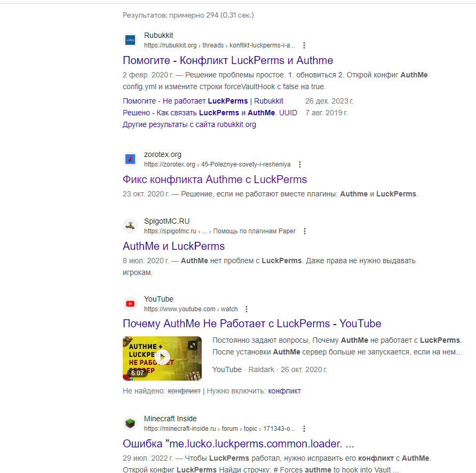Play the AuthMe LuckPerms video thumbnail
The height and width of the screenshot is (473, 476).
tap(163, 357)
